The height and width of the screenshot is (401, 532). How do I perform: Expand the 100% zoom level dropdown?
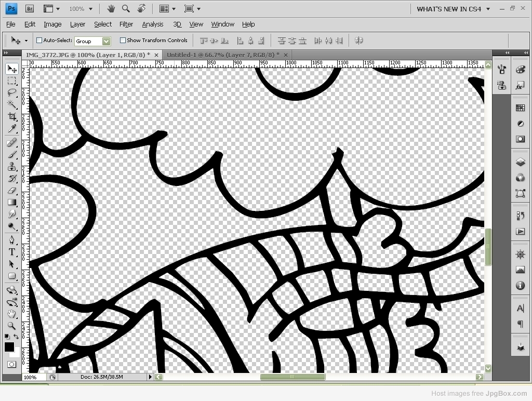(x=81, y=9)
